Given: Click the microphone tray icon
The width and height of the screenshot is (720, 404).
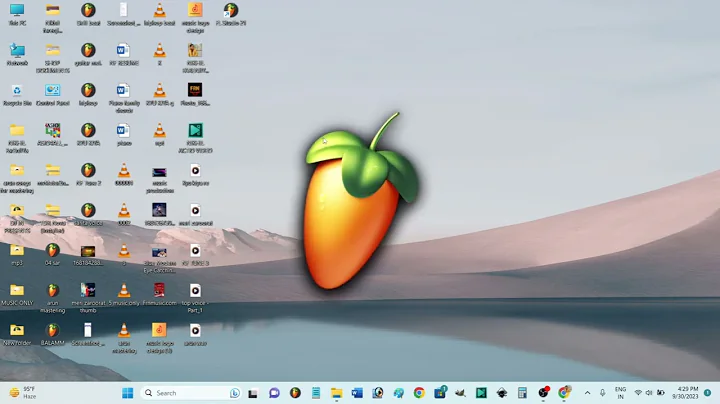Looking at the screenshot, I should [x=602, y=393].
